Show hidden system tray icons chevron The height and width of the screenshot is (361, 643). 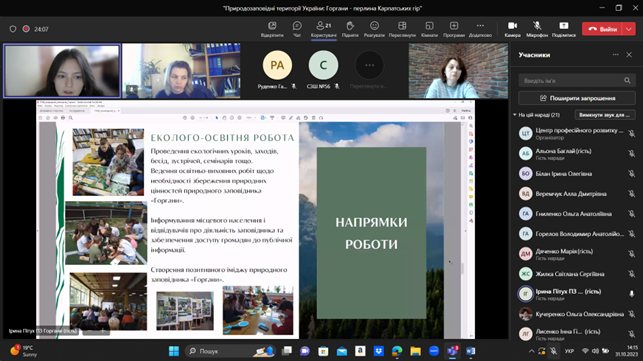(531, 351)
